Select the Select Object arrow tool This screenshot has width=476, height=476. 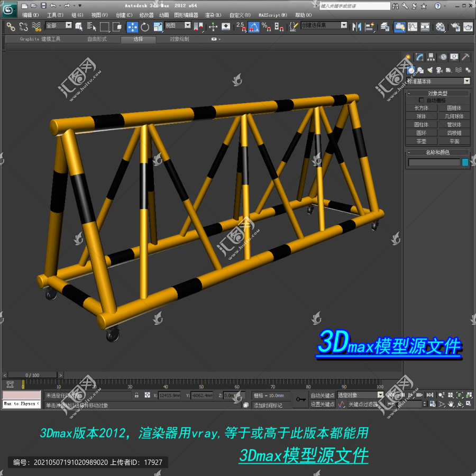[79, 27]
